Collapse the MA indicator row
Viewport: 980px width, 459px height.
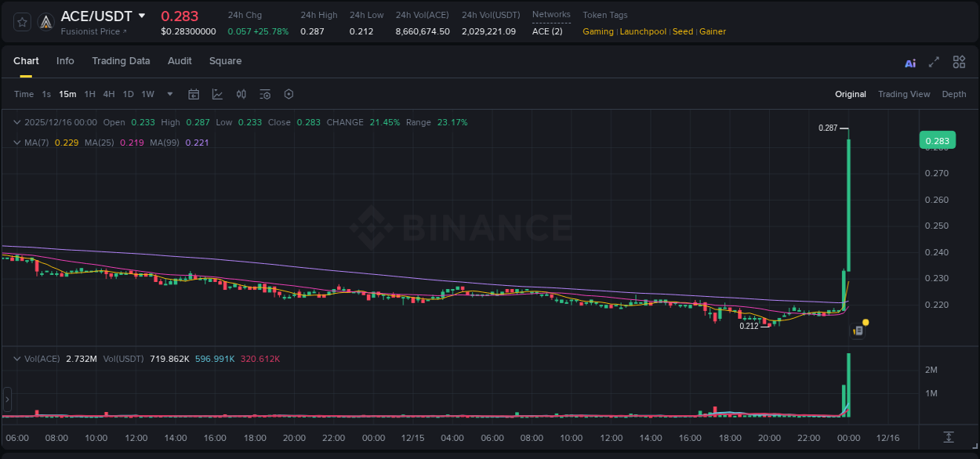16,142
